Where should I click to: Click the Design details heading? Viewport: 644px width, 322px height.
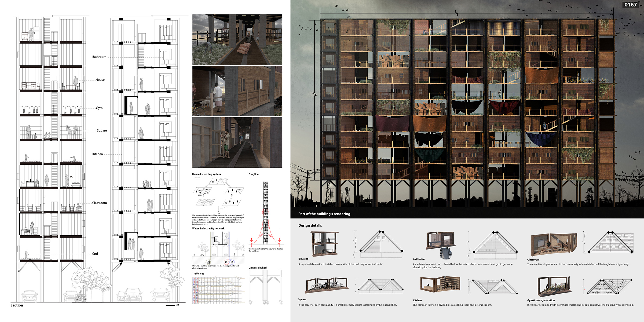click(x=310, y=225)
